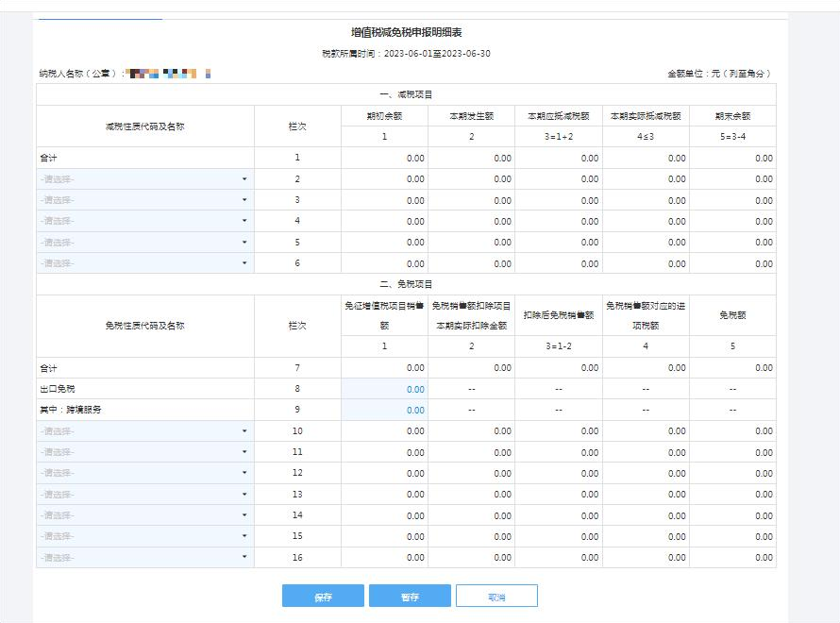Select row 10 免税额 cell
This screenshot has height=623, width=840.
pyautogui.click(x=732, y=430)
